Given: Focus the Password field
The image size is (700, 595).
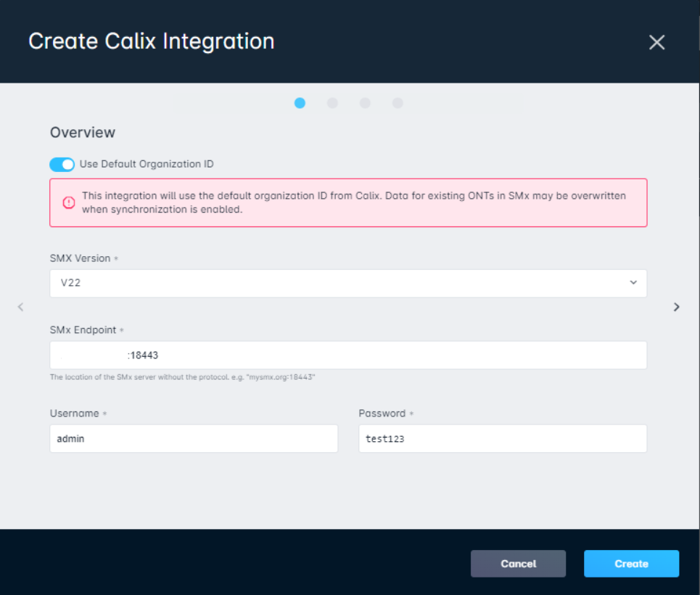Looking at the screenshot, I should (x=503, y=439).
